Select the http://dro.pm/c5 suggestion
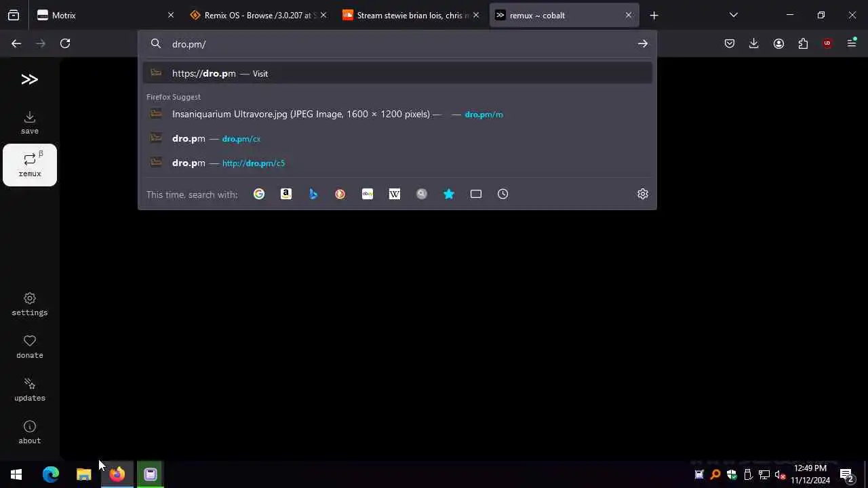The image size is (868, 488). point(397,163)
